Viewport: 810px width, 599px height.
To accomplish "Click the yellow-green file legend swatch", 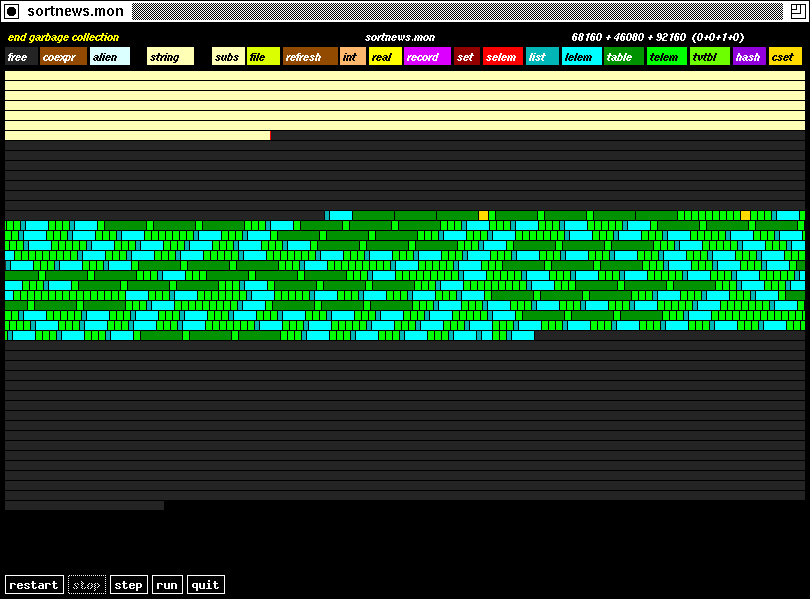I will pyautogui.click(x=263, y=57).
